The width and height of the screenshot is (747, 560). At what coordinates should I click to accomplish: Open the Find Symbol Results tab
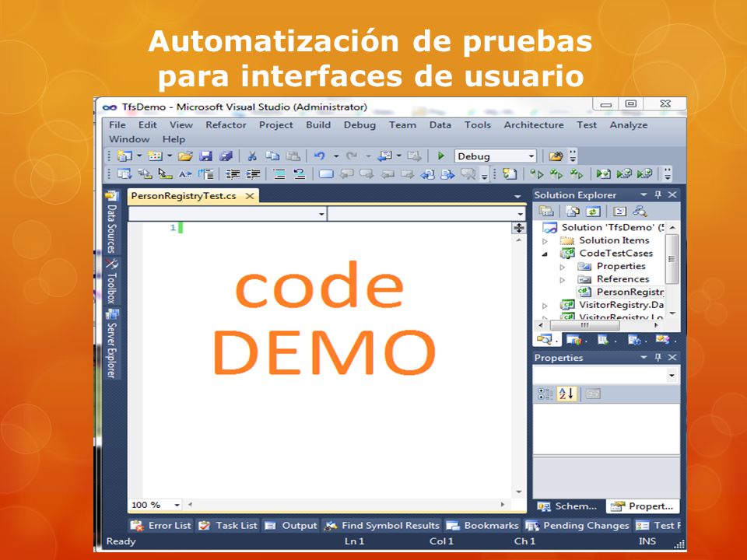pyautogui.click(x=381, y=526)
